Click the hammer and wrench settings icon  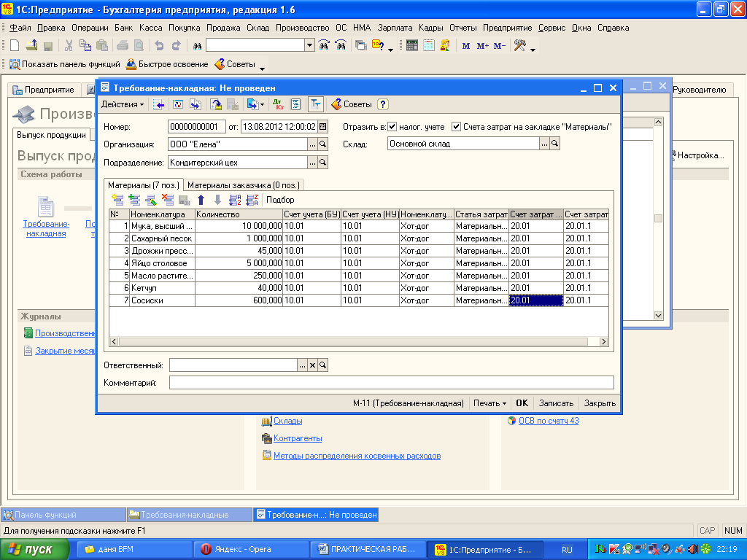point(519,46)
